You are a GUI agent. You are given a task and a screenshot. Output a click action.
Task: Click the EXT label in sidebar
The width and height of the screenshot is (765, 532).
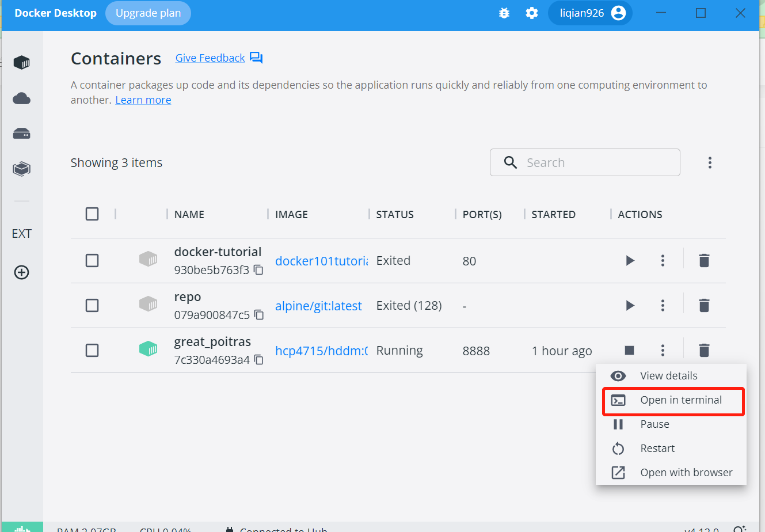coord(21,234)
